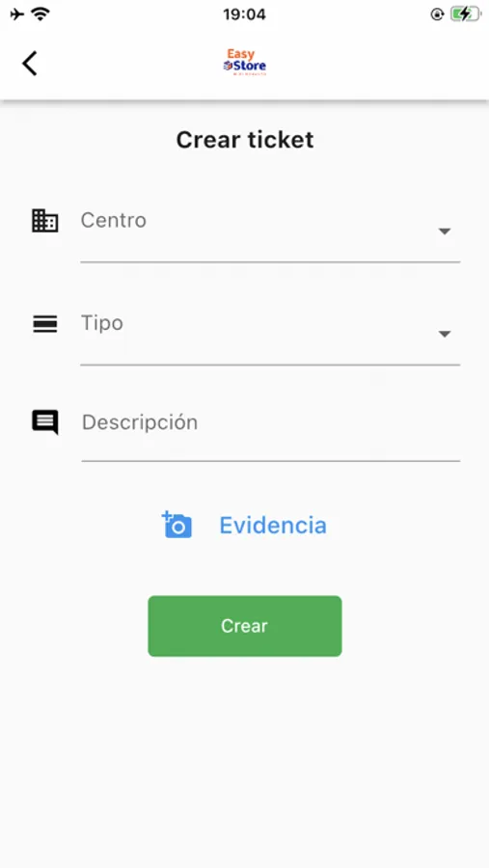Tap the airplane mode status icon
This screenshot has height=868, width=489.
click(x=17, y=14)
